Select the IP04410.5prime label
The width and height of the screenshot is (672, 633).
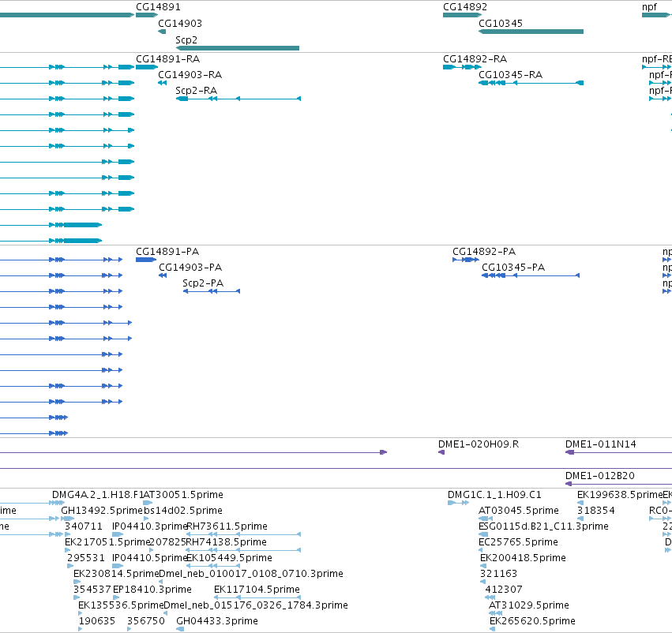click(150, 557)
